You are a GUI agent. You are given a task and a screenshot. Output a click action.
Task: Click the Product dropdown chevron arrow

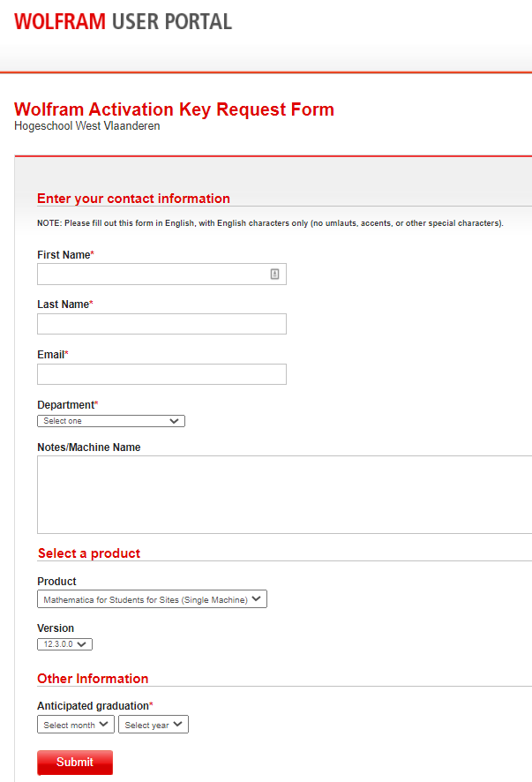coord(256,598)
